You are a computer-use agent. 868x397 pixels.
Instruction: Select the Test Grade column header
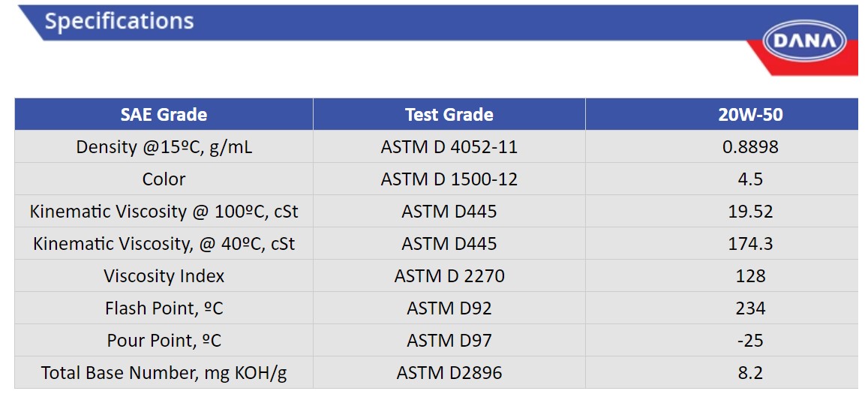[449, 115]
